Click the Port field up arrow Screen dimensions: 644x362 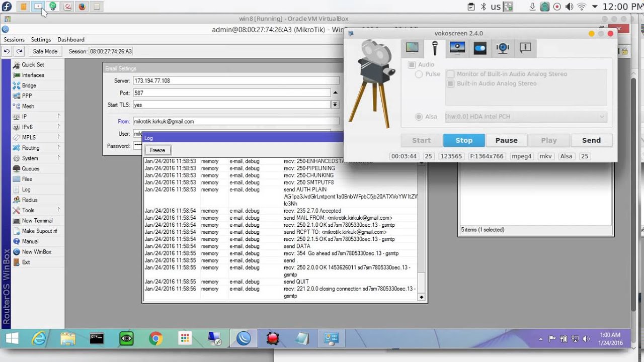(335, 93)
